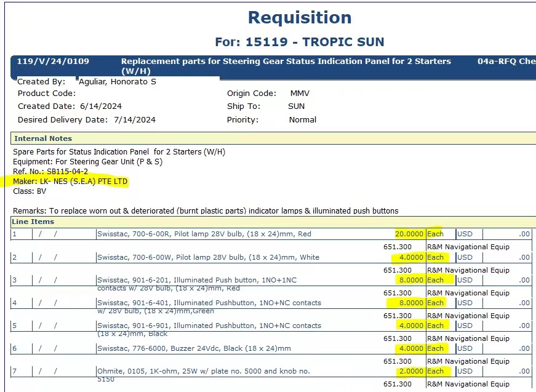Screen dimensions: 536x392
Task: Click the Internal Notes section header
Action: click(43, 138)
